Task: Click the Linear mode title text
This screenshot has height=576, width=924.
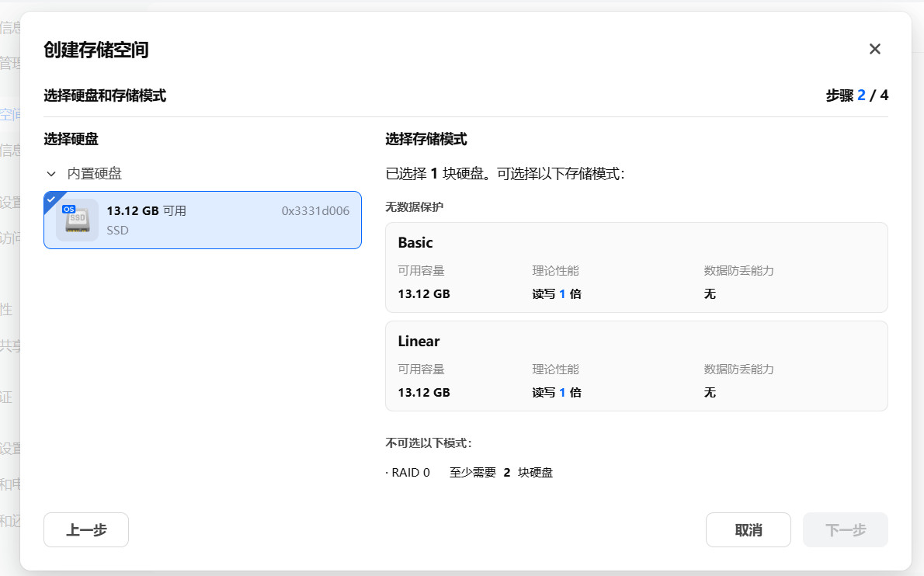Action: pyautogui.click(x=419, y=342)
